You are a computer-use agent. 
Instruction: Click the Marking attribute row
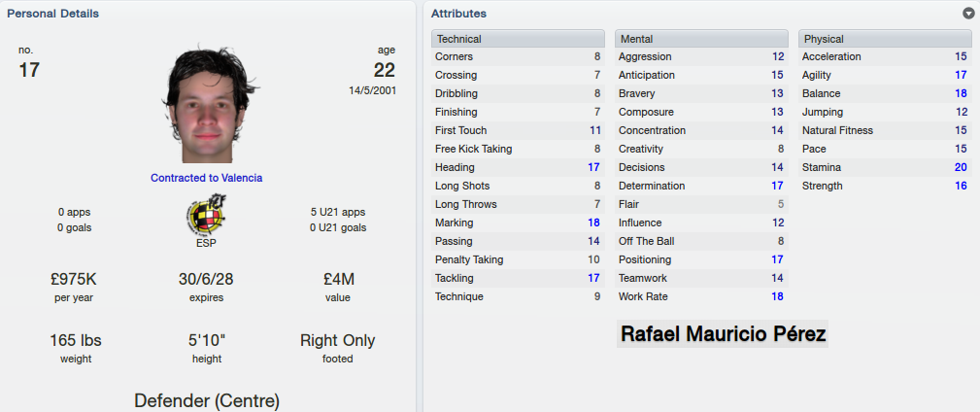[x=518, y=223]
